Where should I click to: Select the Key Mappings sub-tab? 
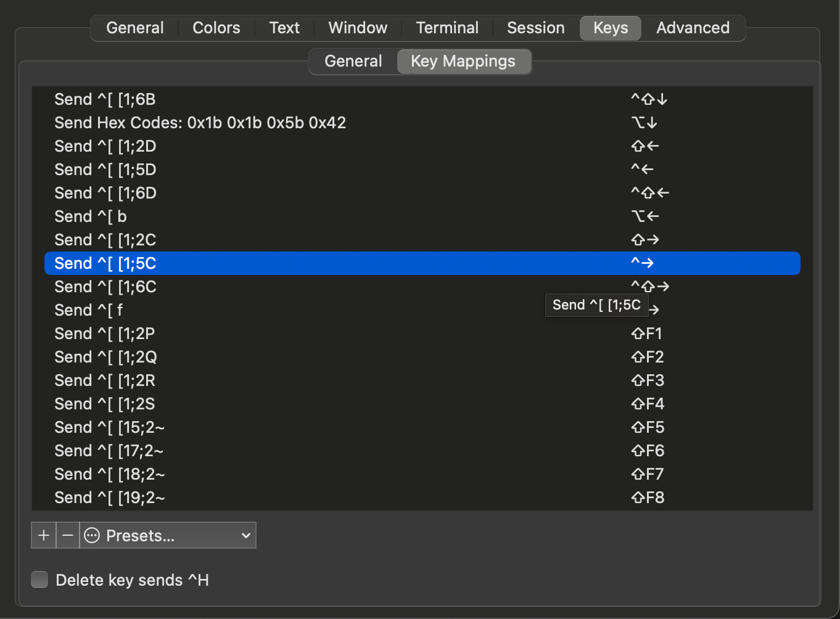[x=463, y=61]
